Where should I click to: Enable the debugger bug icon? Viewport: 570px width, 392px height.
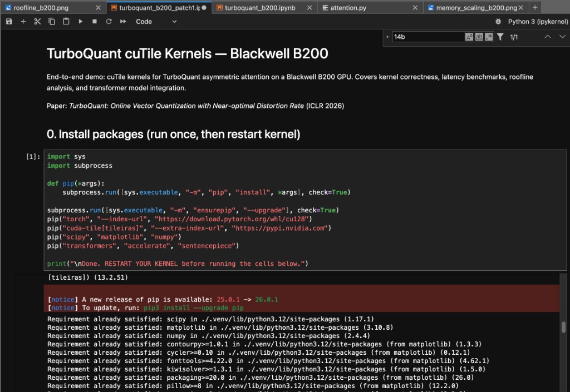(x=498, y=22)
